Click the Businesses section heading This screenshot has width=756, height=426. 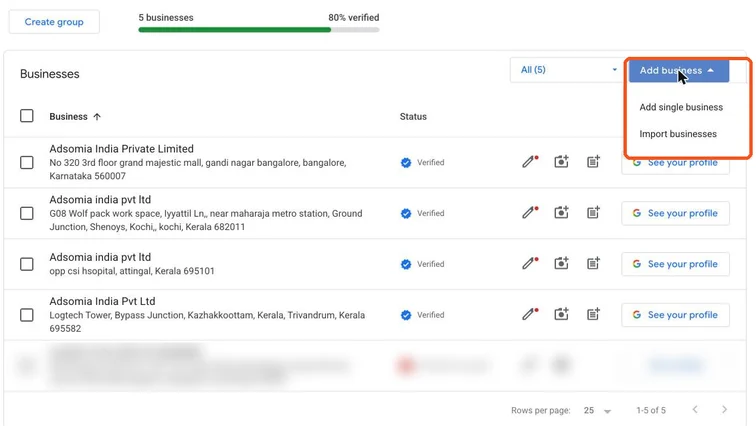[50, 74]
